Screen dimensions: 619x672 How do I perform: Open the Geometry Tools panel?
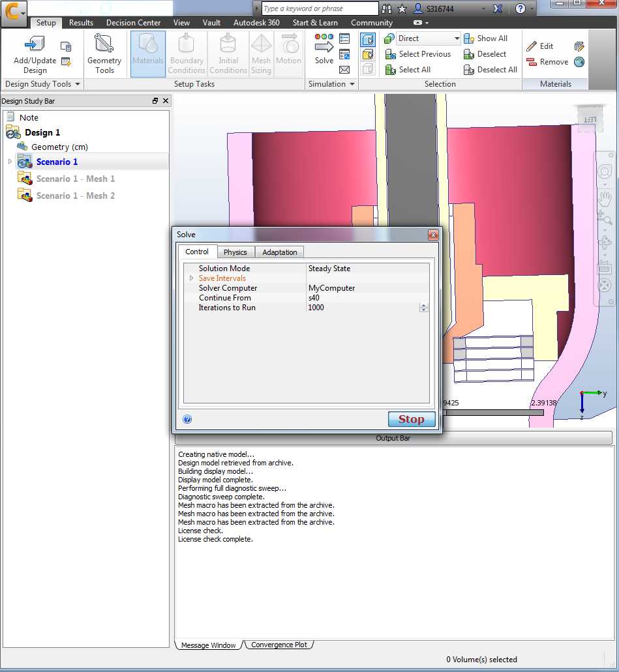(x=104, y=52)
